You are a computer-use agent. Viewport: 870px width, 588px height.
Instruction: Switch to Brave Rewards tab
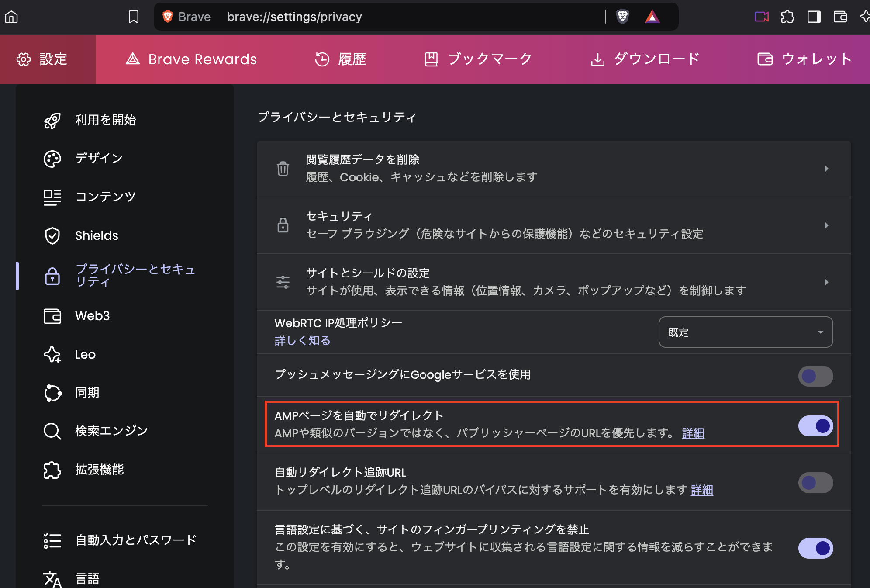tap(191, 59)
